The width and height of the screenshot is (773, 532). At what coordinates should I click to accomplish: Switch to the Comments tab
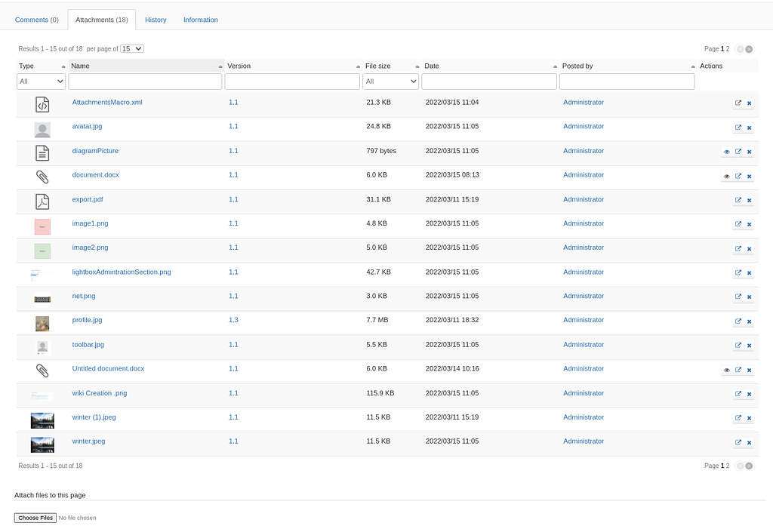[x=36, y=20]
